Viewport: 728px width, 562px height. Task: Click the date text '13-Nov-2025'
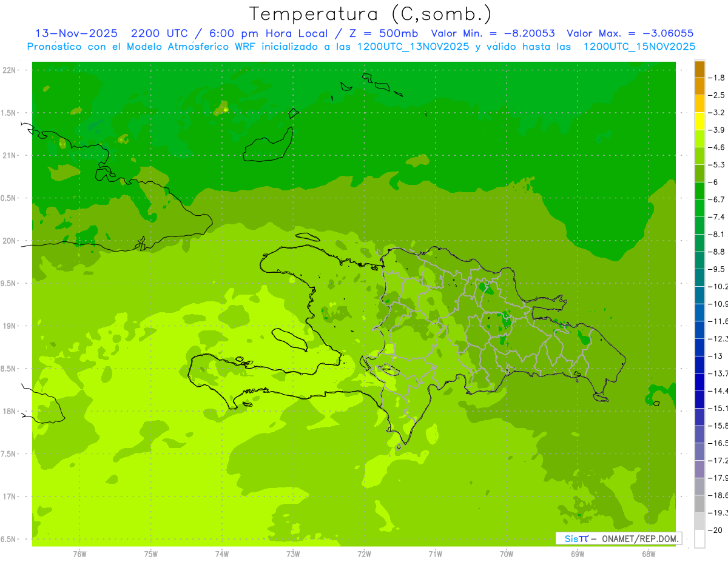(x=76, y=33)
